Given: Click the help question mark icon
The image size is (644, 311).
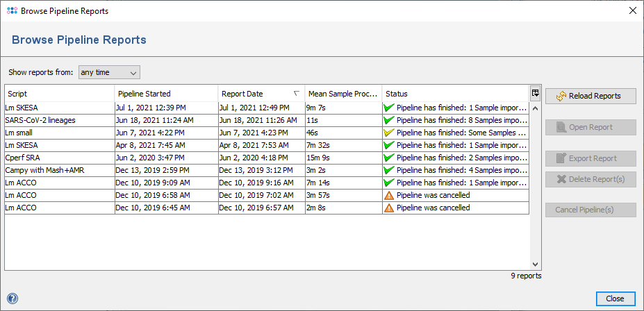Looking at the screenshot, I should pyautogui.click(x=12, y=299).
